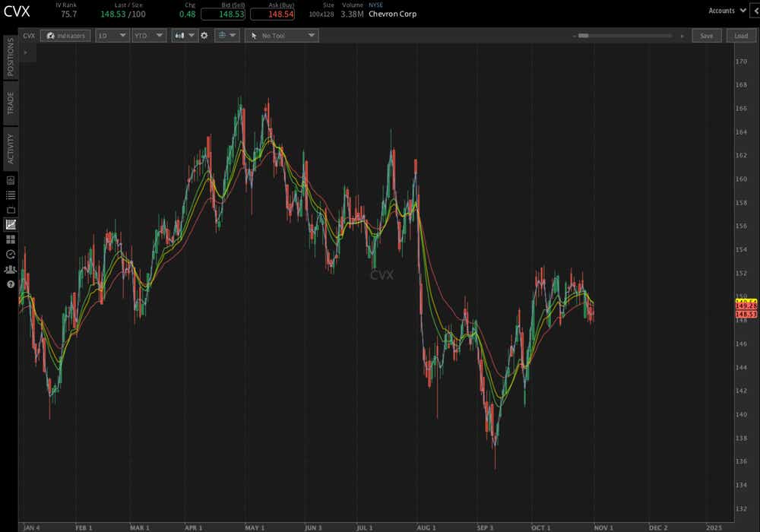Viewport: 760px width, 532px height.
Task: Open the POSITIONS side tab
Action: pyautogui.click(x=11, y=57)
